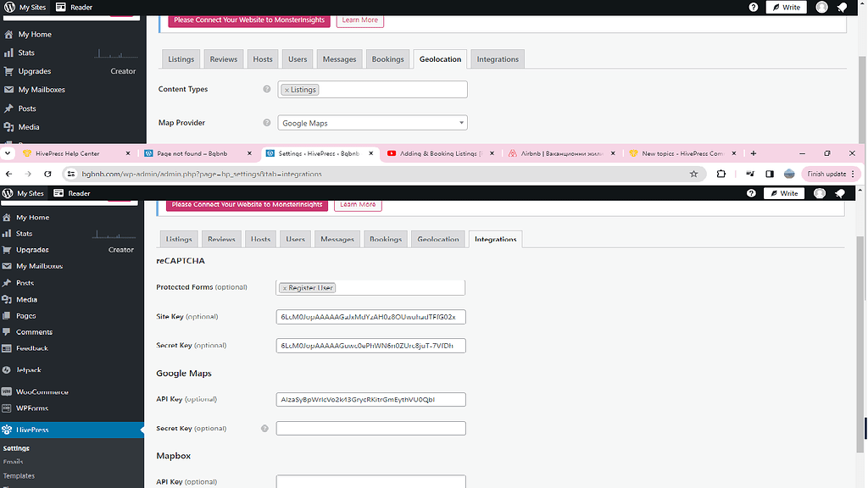The height and width of the screenshot is (488, 868).
Task: Open the browser side panel icon
Action: pyautogui.click(x=770, y=174)
